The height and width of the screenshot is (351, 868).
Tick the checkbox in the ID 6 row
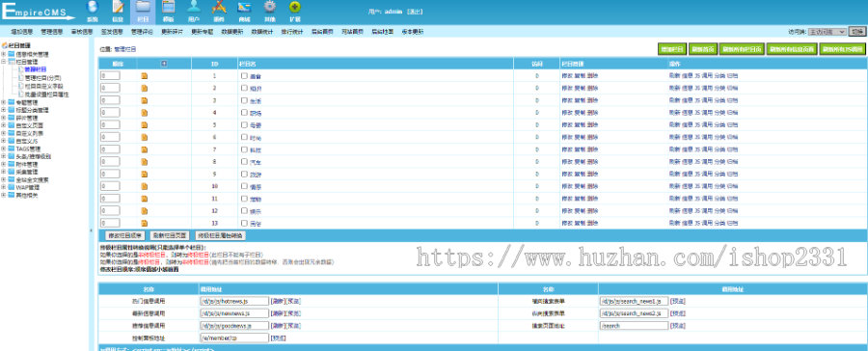tap(244, 137)
